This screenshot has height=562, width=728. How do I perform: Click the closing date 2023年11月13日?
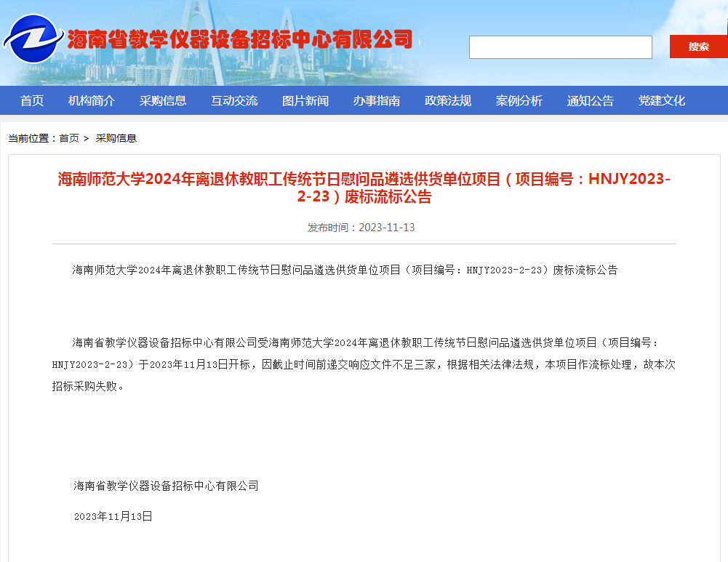click(113, 516)
